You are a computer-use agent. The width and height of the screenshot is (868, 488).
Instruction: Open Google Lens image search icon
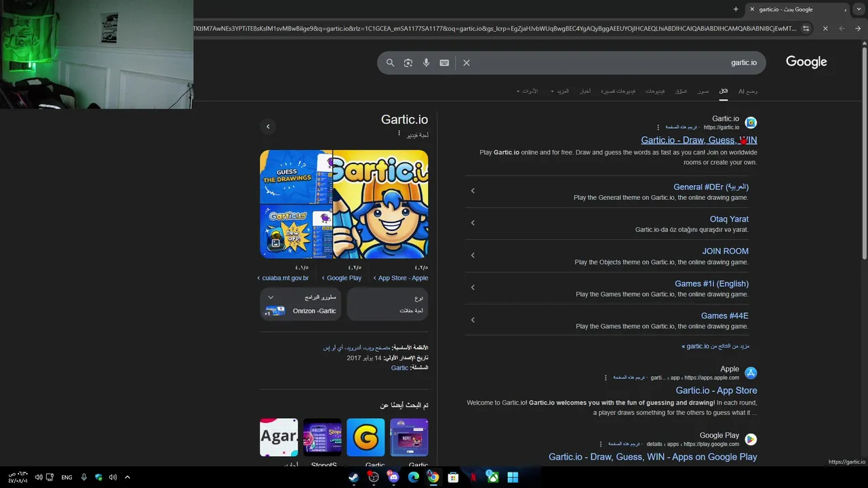point(408,62)
